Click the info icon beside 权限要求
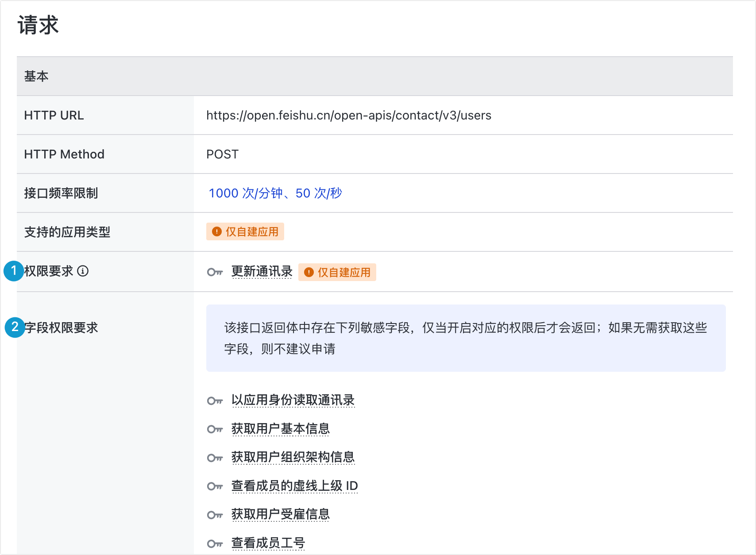This screenshot has width=756, height=555. tap(83, 271)
